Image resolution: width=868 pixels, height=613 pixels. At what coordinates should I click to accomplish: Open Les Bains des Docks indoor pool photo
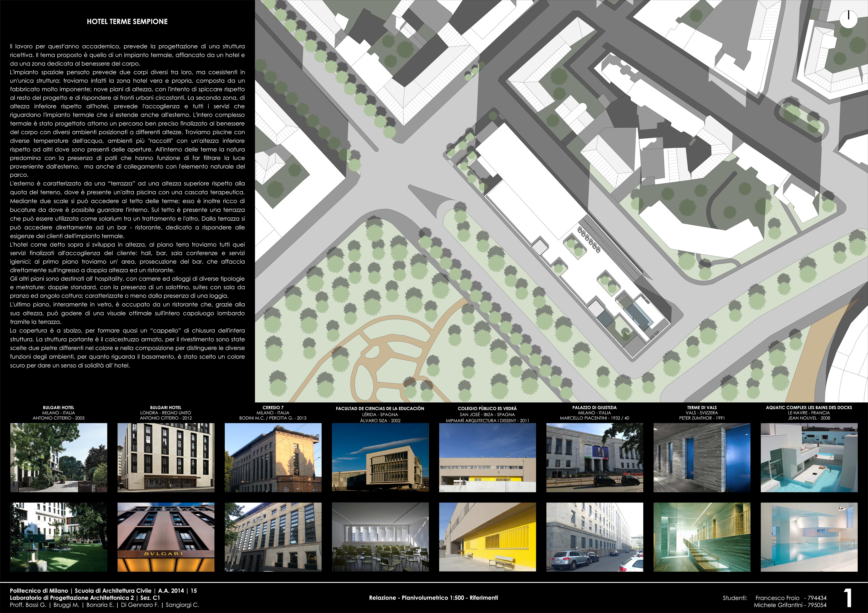coord(809,537)
